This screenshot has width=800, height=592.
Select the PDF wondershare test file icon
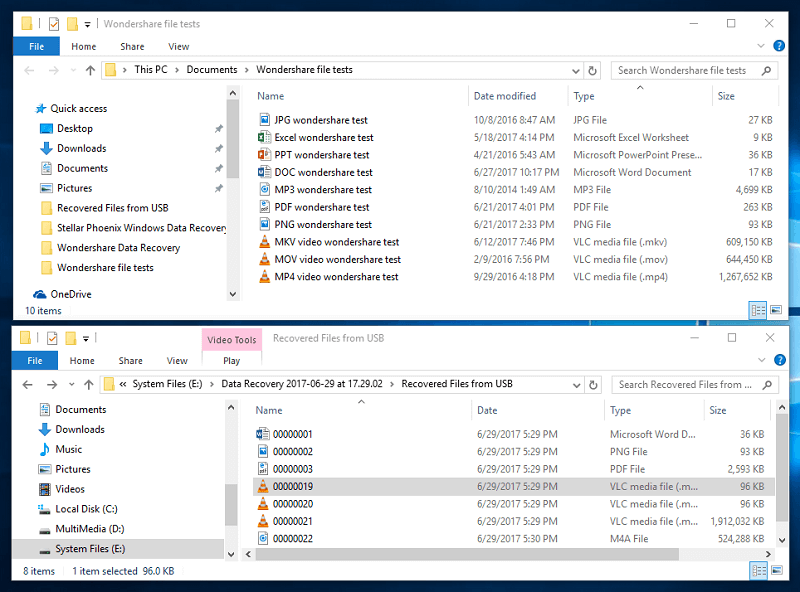[264, 207]
